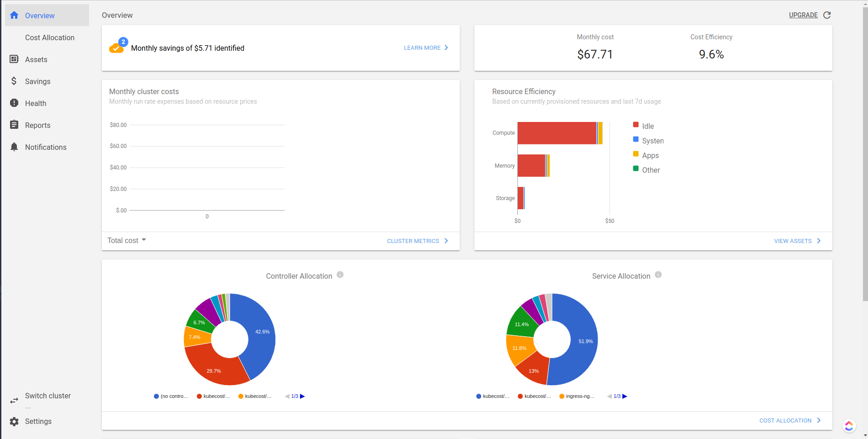The image size is (868, 439).
Task: Toggle the (no controller) legend entry
Action: tap(171, 396)
